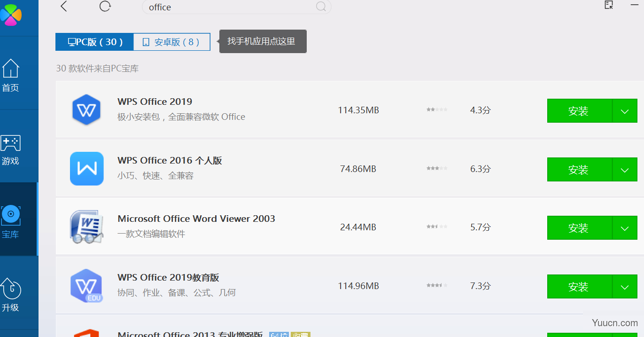Click the star rating of WPS Office 2016
This screenshot has height=337, width=644.
(x=437, y=168)
